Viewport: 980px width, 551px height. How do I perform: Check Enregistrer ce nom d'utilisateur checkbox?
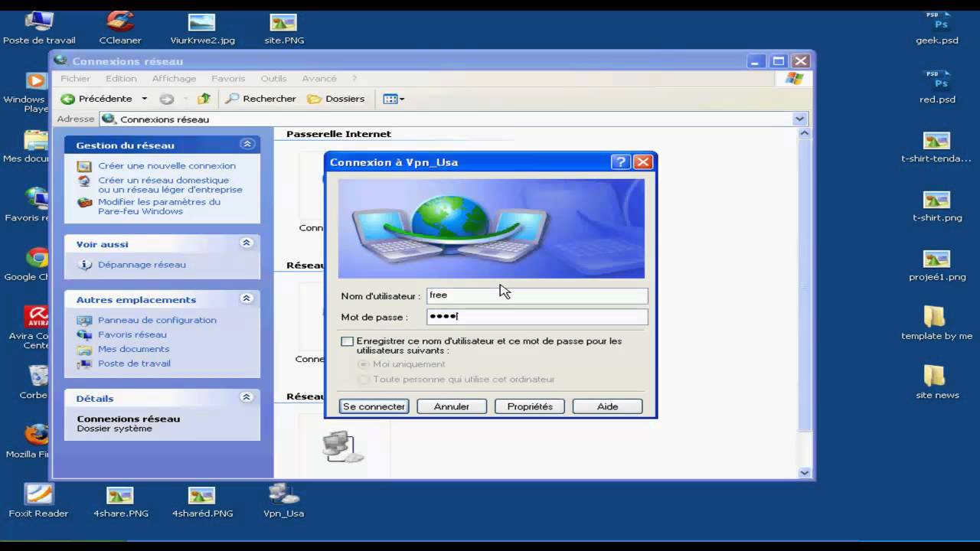coord(348,341)
